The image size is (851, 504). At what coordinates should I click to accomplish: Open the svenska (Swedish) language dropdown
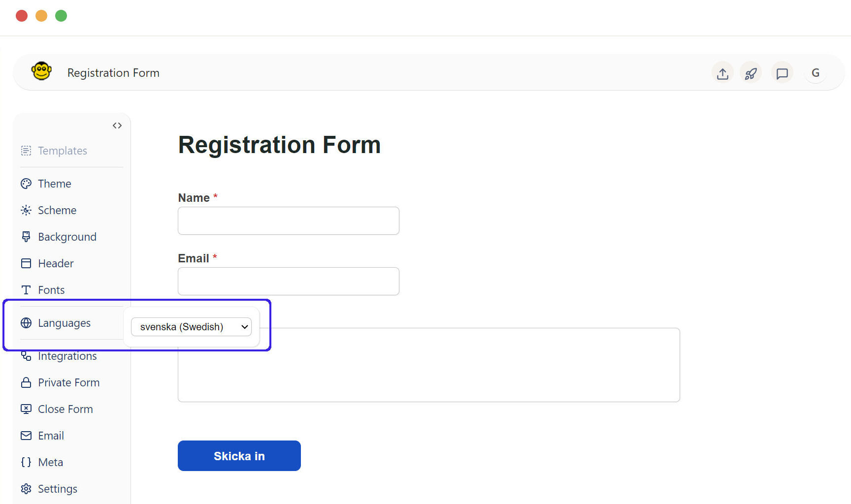coord(191,327)
